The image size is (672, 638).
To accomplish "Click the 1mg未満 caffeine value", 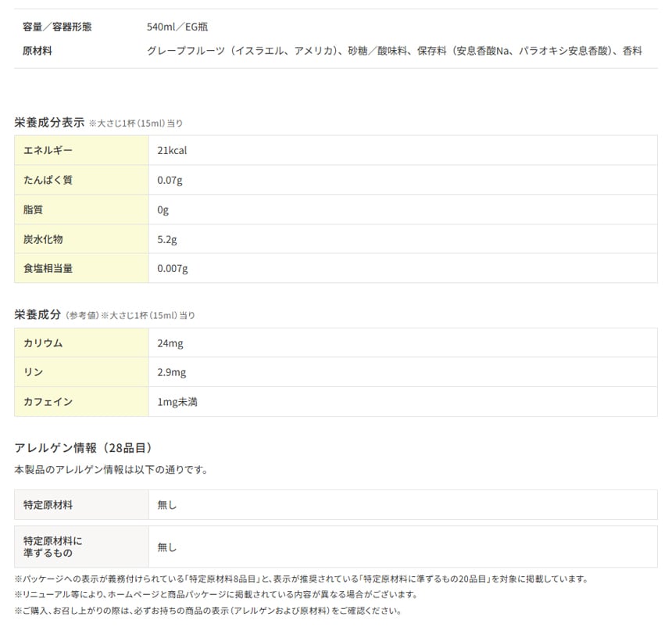I will pos(177,402).
